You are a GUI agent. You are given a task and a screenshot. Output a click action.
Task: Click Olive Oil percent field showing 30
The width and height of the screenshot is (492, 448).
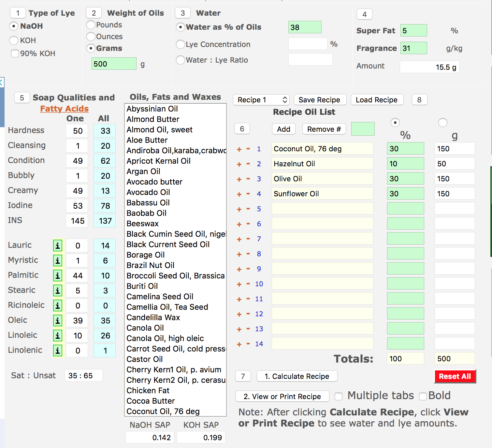[x=406, y=178]
